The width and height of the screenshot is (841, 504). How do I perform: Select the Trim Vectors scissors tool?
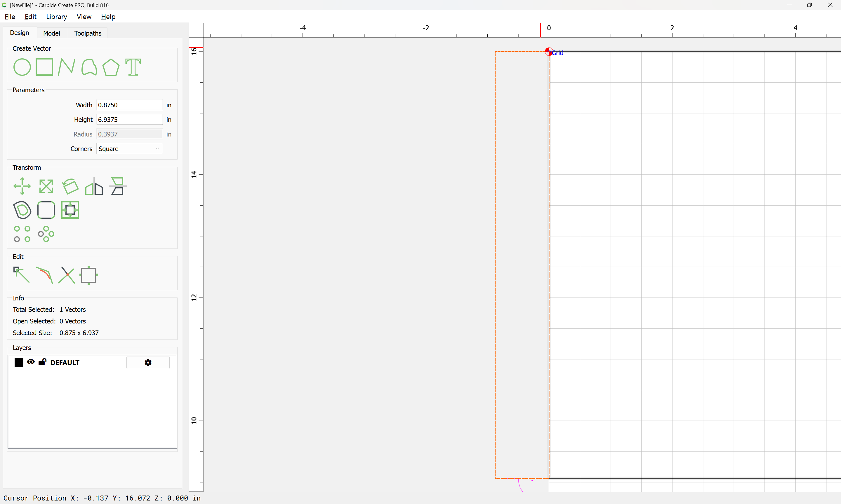pos(67,275)
